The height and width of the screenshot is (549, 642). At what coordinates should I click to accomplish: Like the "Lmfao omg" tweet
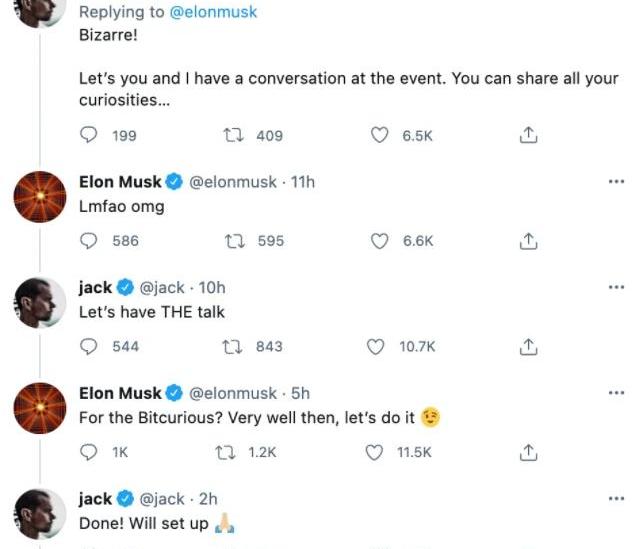click(x=379, y=241)
